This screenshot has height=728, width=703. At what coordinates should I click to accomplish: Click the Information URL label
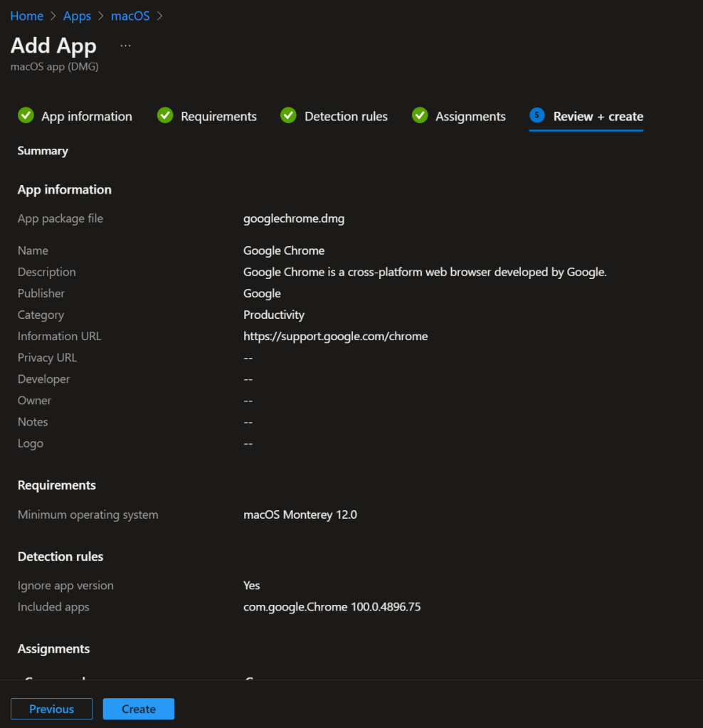pos(60,336)
